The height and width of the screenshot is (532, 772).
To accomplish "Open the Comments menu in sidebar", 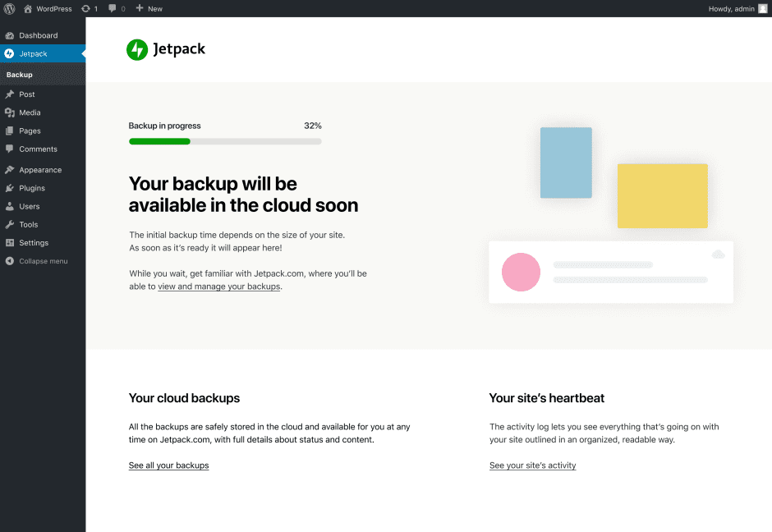I will coord(43,149).
